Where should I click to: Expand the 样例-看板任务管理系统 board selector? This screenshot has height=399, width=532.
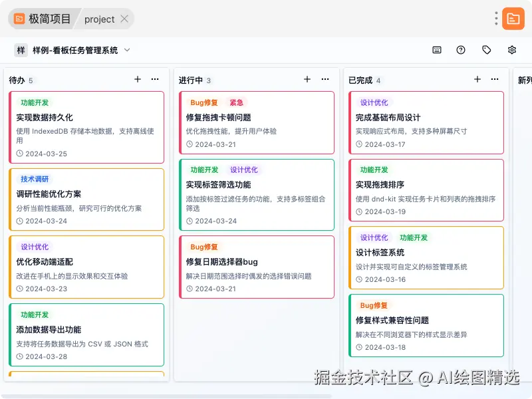(x=126, y=50)
